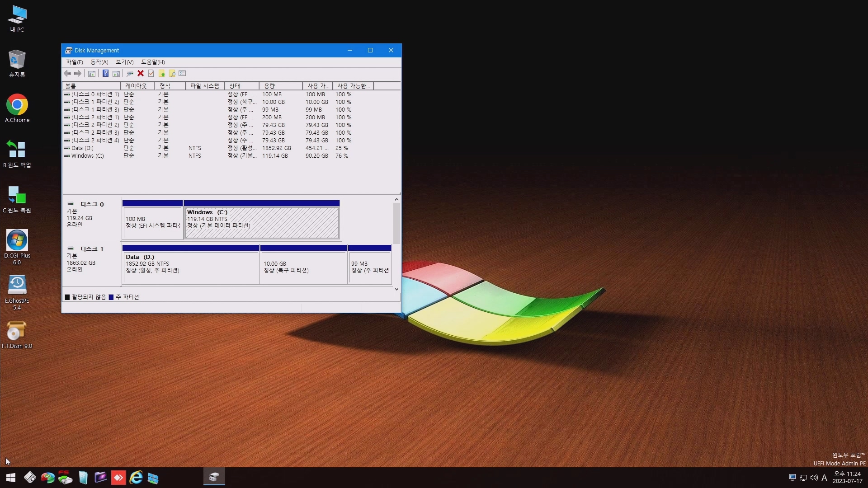
Task: Open the 파일(F) menu
Action: pyautogui.click(x=74, y=62)
